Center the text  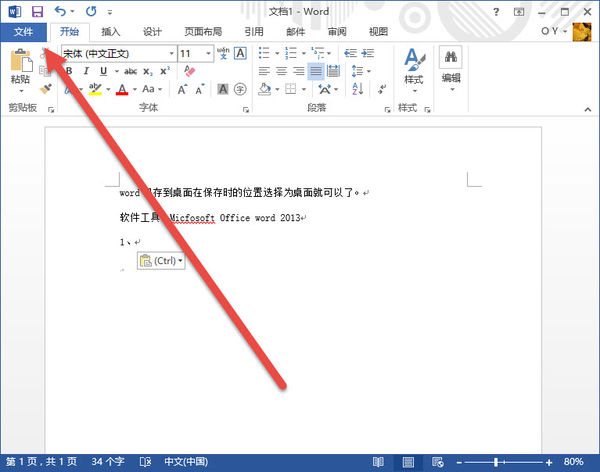[281, 71]
